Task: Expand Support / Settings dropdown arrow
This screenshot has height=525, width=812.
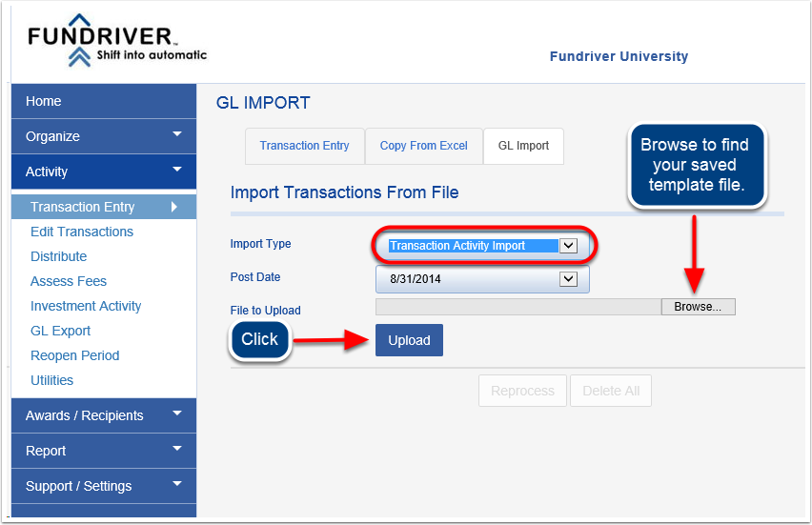Action: coord(177,484)
